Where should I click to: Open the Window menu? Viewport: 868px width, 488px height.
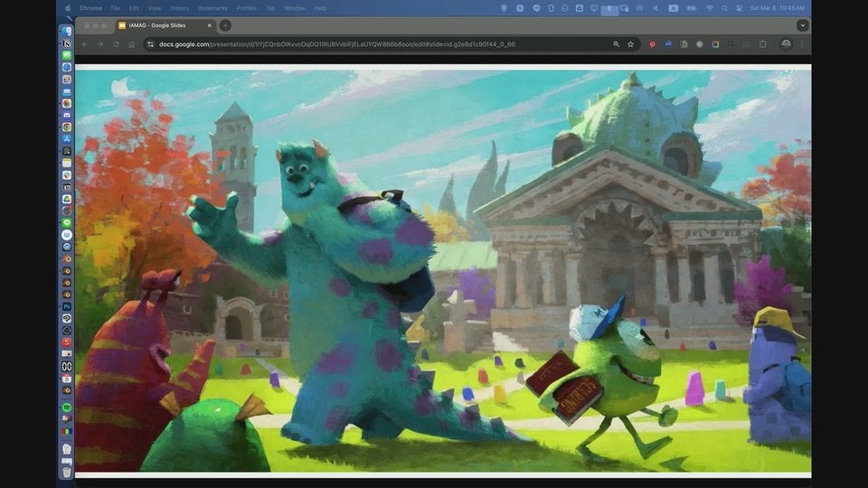(295, 8)
